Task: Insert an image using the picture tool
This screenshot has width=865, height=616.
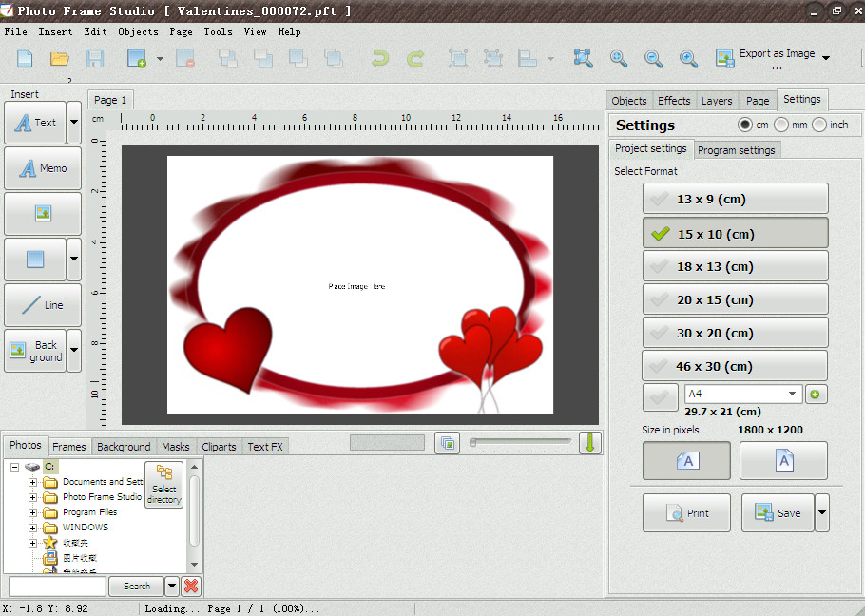Action: (x=43, y=214)
